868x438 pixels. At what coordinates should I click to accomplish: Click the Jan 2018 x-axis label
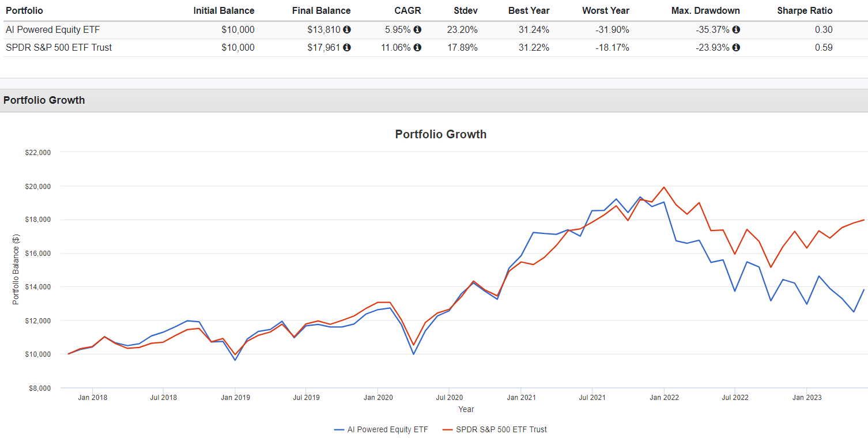(x=92, y=398)
